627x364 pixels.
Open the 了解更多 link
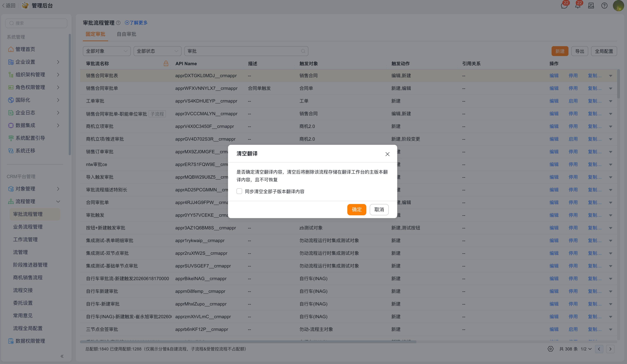[x=136, y=23]
